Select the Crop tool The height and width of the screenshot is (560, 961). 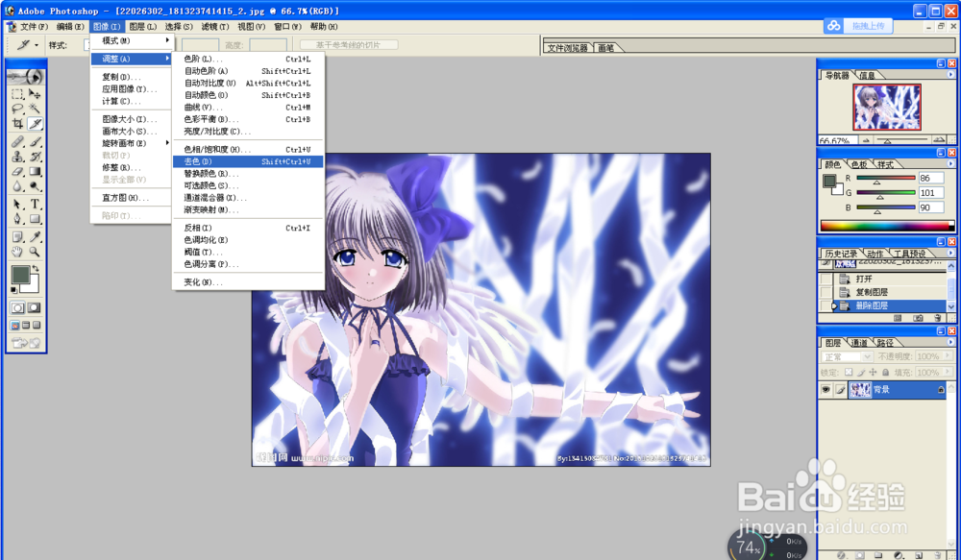click(x=17, y=123)
